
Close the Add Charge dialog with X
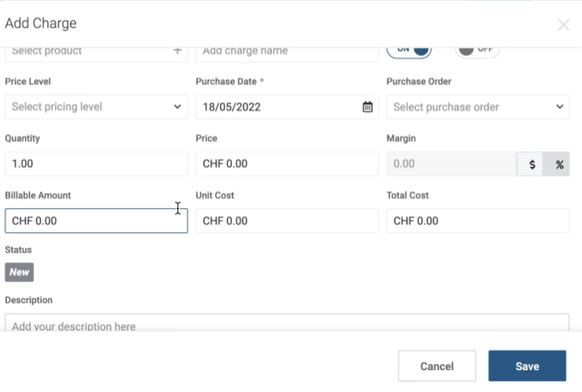point(563,25)
